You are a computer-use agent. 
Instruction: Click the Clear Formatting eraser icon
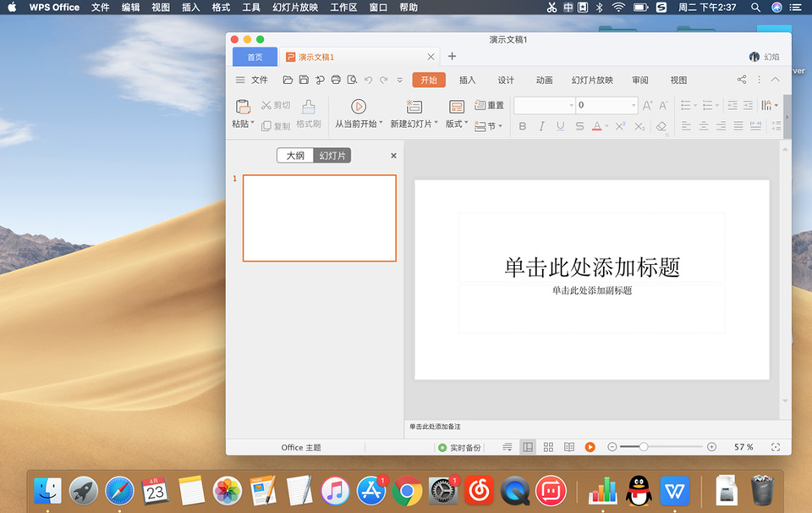point(661,126)
